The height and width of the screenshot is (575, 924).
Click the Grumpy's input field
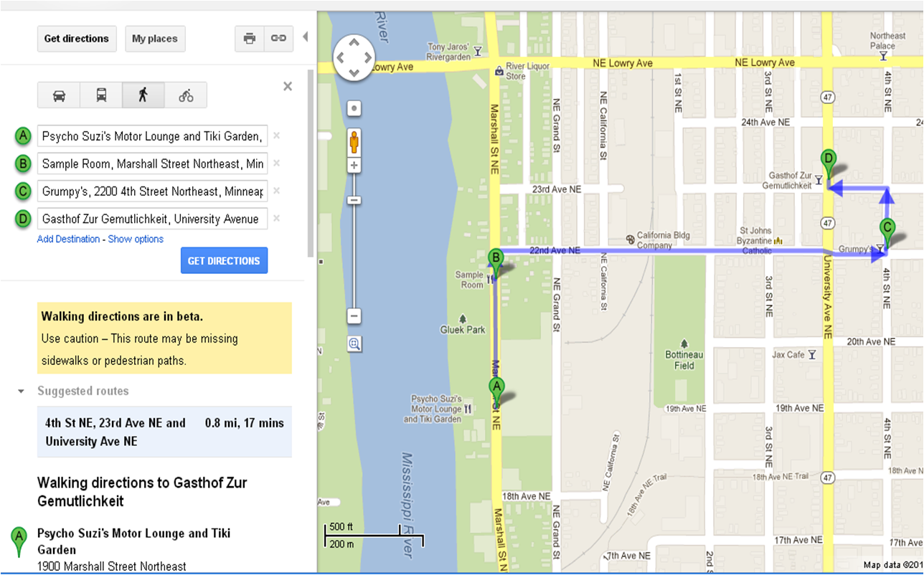[153, 191]
